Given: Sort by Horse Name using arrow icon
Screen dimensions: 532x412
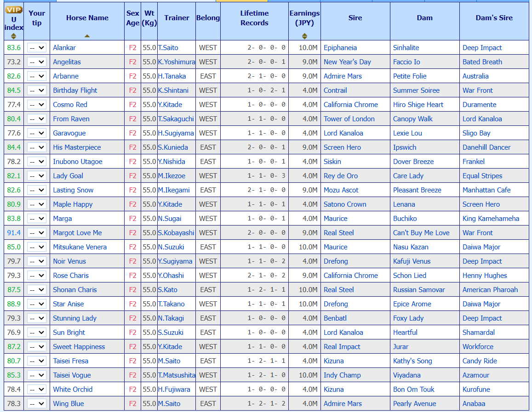Looking at the screenshot, I should [87, 36].
